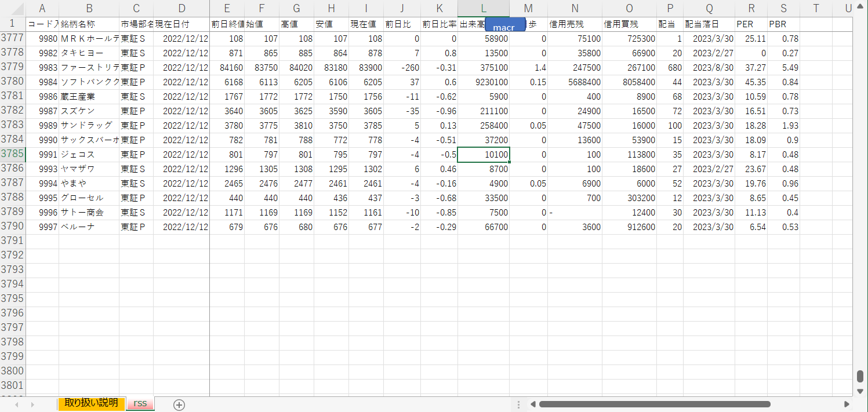Select the サトー商会 name cell
Screen dimensions: 868x412
(x=89, y=213)
